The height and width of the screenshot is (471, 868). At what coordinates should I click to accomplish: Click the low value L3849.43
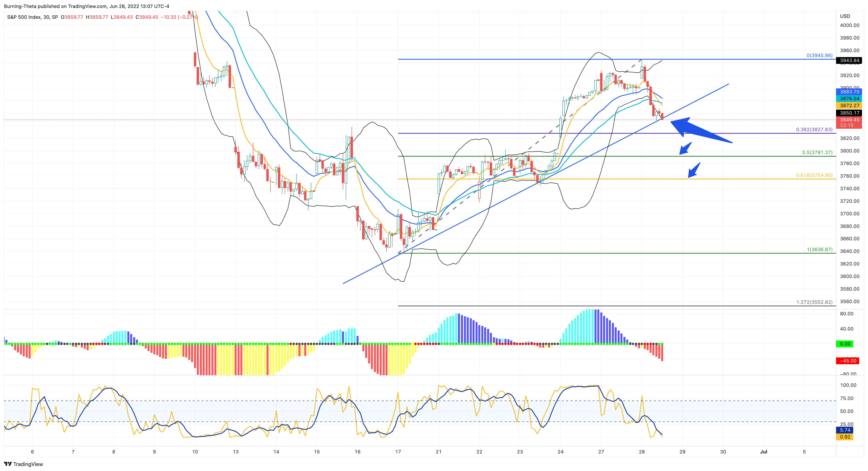click(122, 17)
